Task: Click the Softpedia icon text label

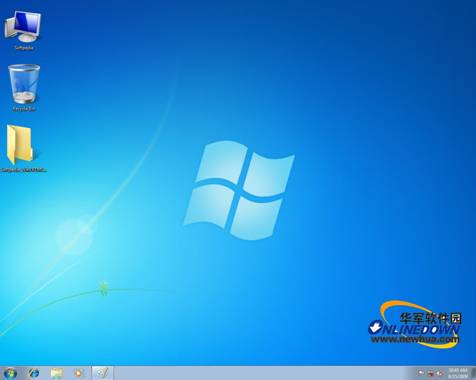Action: point(24,48)
